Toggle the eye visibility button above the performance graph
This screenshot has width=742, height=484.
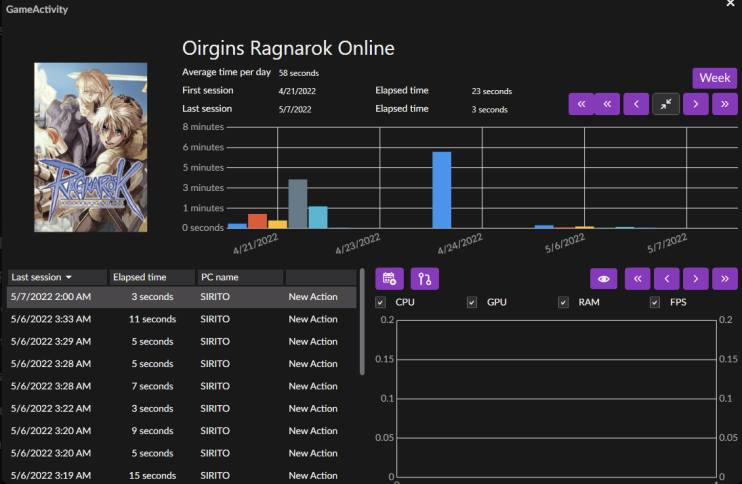click(x=603, y=279)
